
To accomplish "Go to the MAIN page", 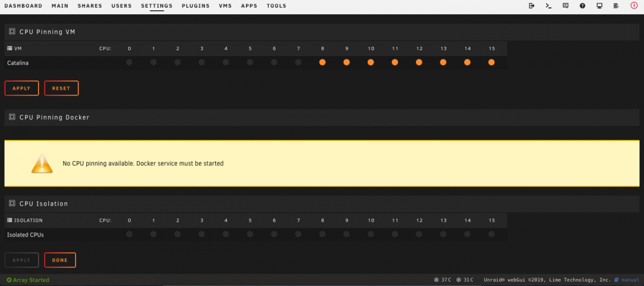I will pos(60,6).
